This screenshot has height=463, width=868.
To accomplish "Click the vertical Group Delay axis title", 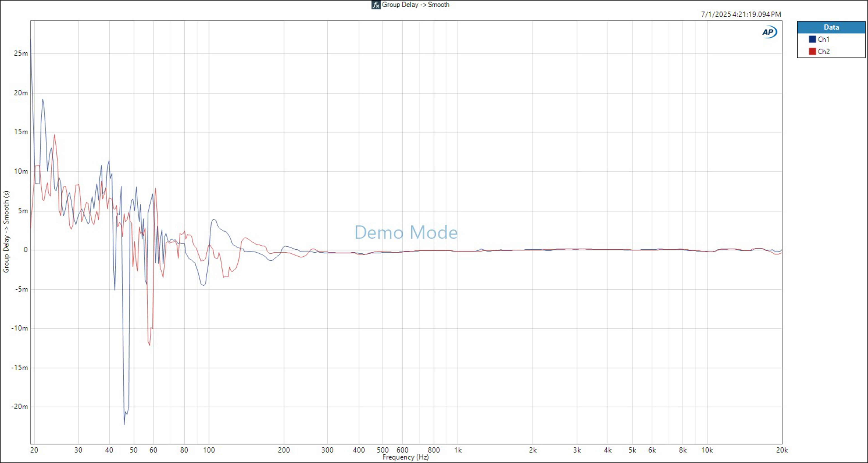I will coord(6,232).
